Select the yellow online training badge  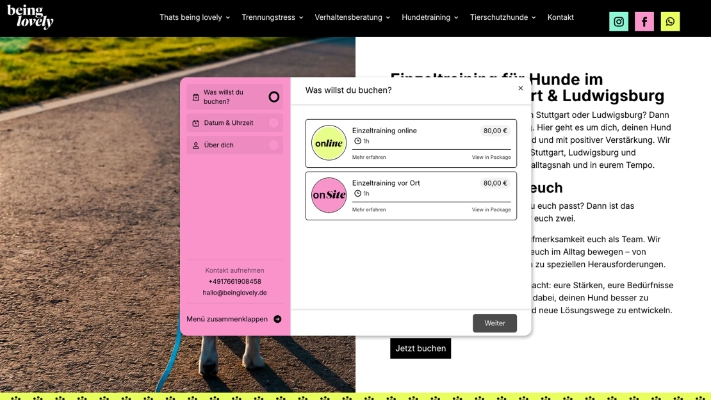point(328,143)
